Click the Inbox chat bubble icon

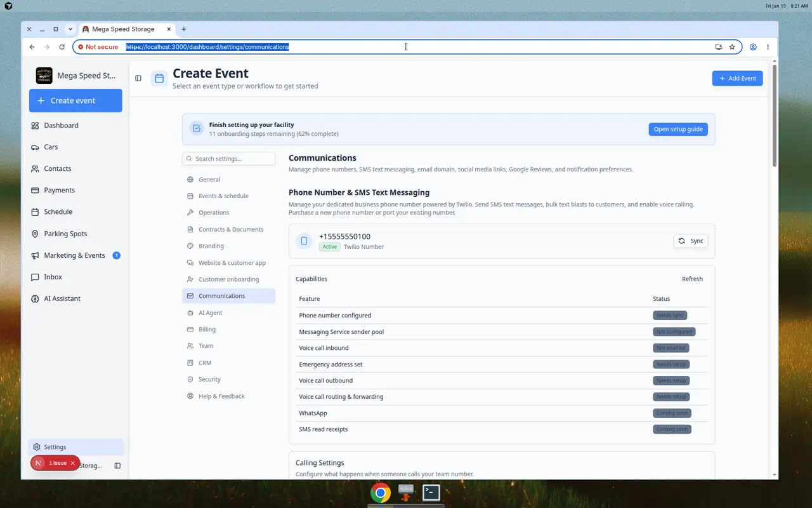tap(35, 277)
